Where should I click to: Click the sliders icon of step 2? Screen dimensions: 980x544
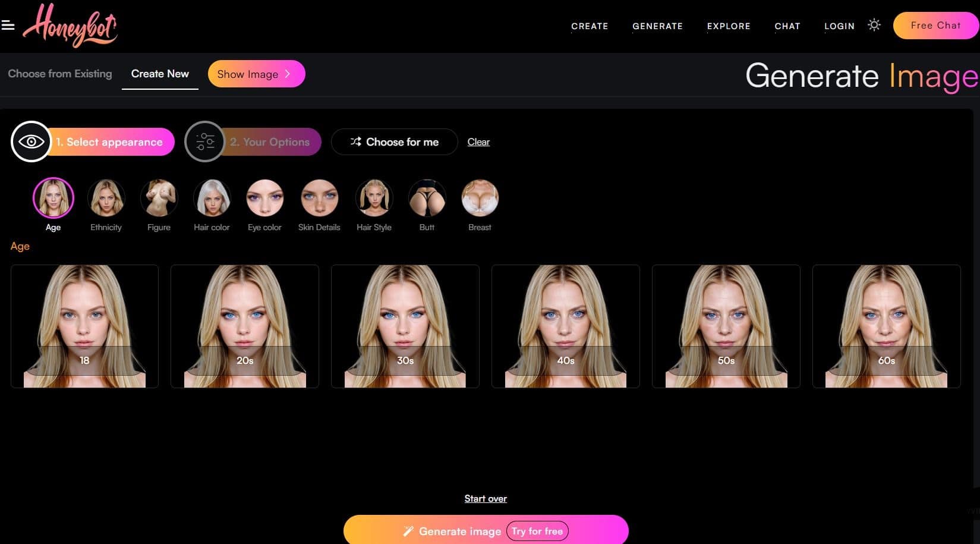[205, 141]
